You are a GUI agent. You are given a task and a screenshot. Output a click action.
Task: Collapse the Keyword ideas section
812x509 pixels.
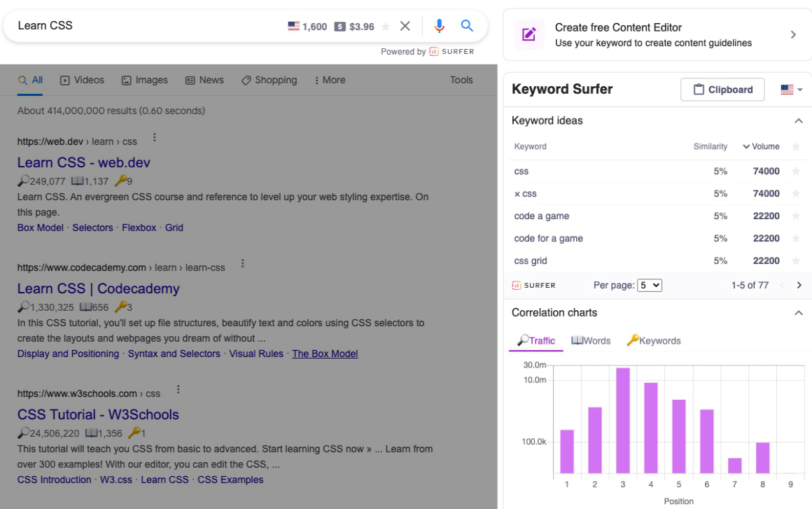click(798, 121)
